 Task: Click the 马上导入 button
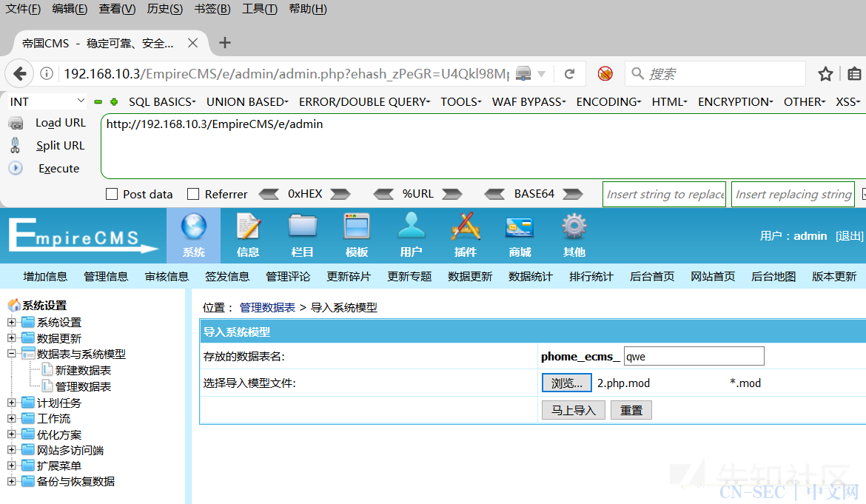pyautogui.click(x=573, y=410)
